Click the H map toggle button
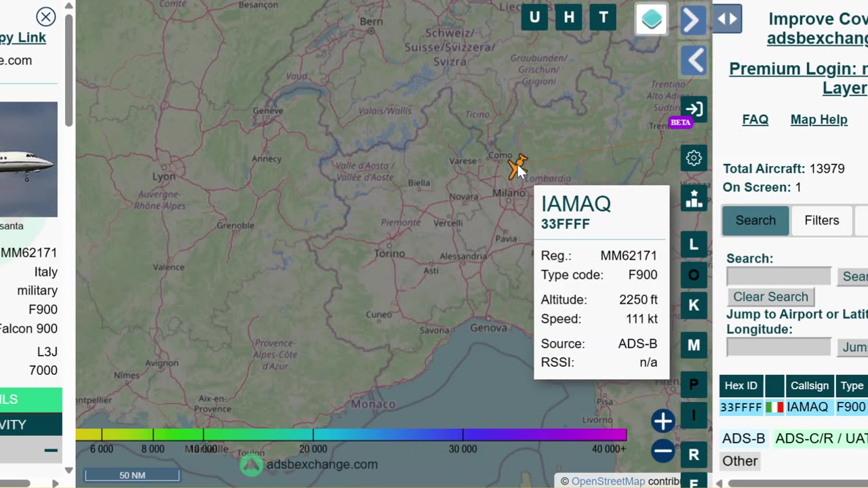This screenshot has height=488, width=868. (x=569, y=18)
